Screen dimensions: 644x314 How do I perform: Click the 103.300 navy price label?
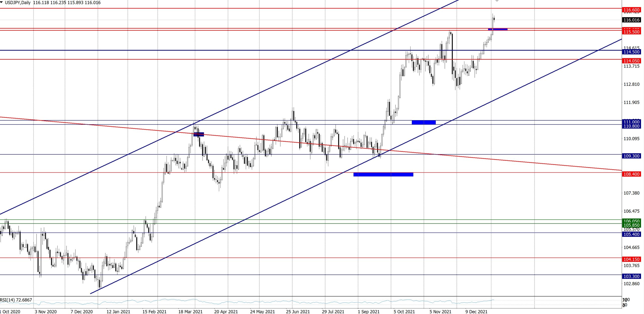631,276
